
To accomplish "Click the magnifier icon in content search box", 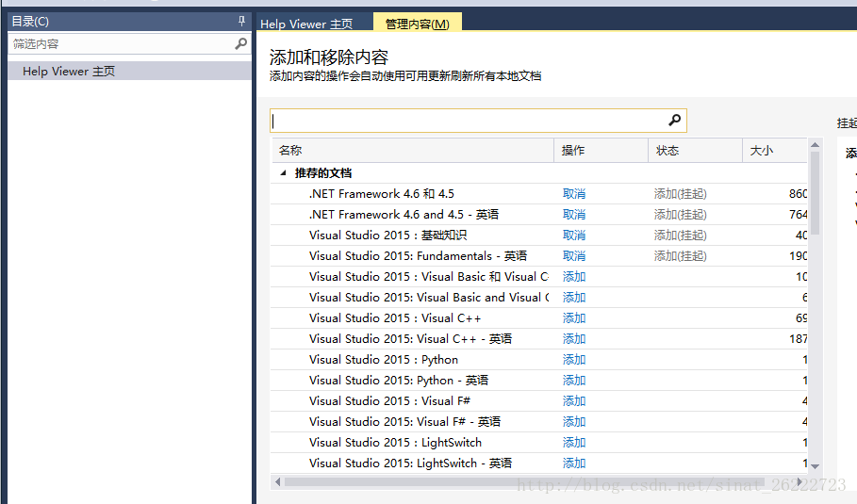I will (x=674, y=121).
